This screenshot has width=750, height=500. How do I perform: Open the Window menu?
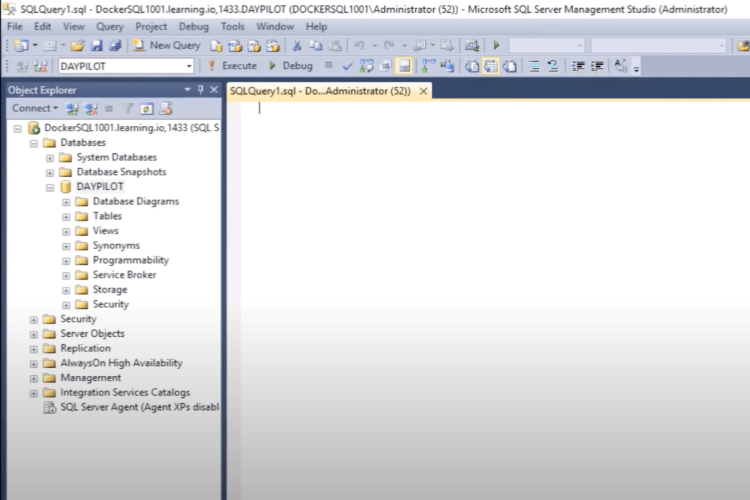275,26
